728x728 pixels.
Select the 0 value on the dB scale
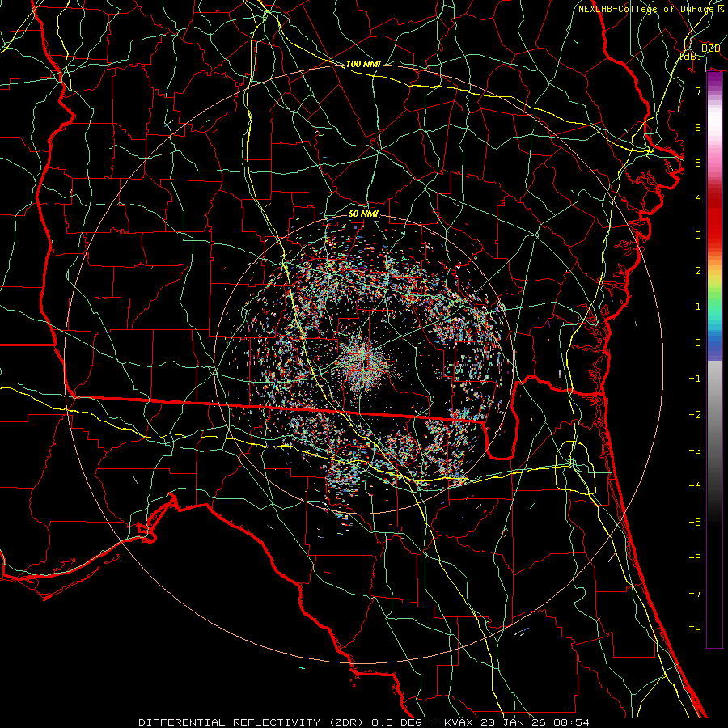[698, 343]
